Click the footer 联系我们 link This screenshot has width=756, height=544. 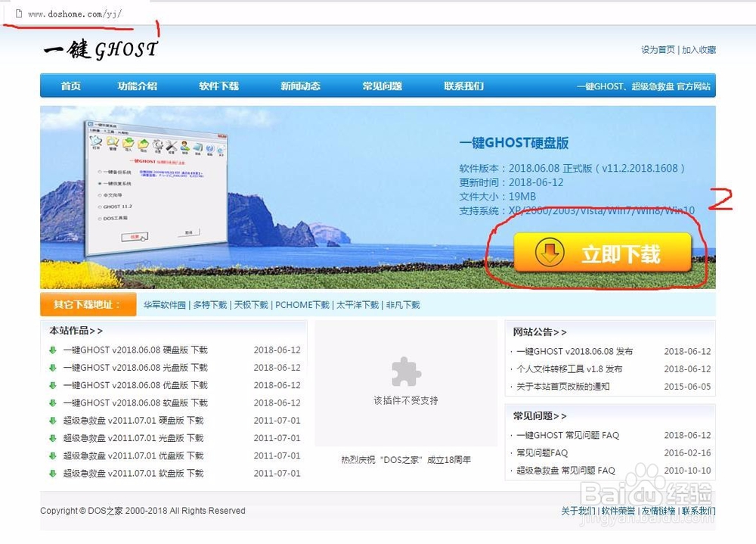(x=699, y=511)
